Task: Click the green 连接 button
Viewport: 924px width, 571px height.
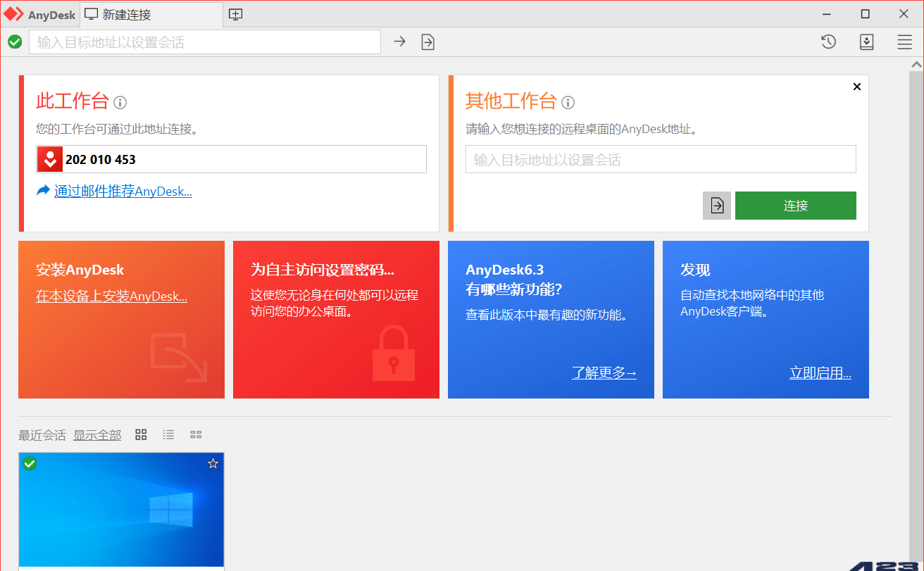Action: (x=796, y=206)
